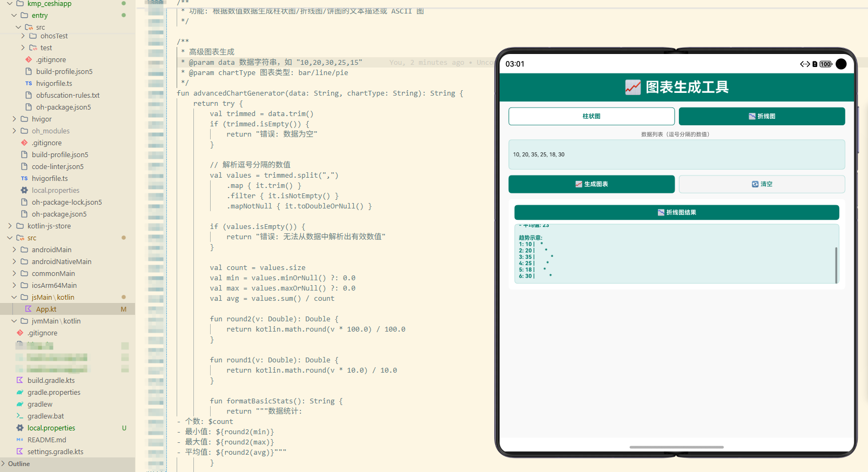Collapse the entry folder chevron

click(14, 15)
